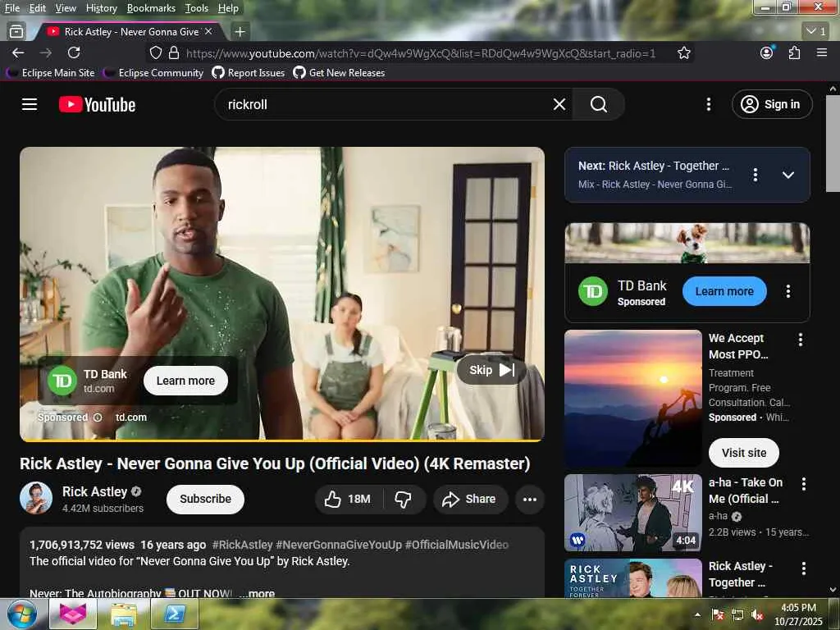
Task: Expand description with ...more
Action: 257,593
